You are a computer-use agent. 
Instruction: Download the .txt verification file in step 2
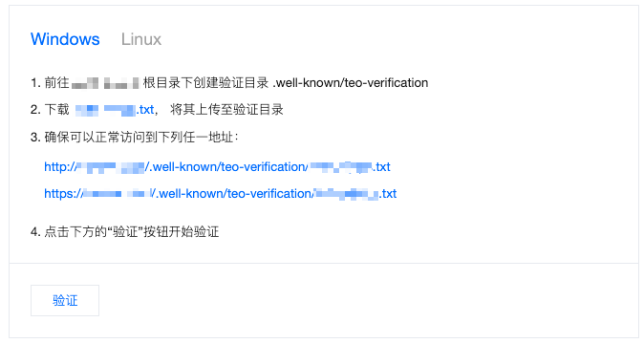115,110
